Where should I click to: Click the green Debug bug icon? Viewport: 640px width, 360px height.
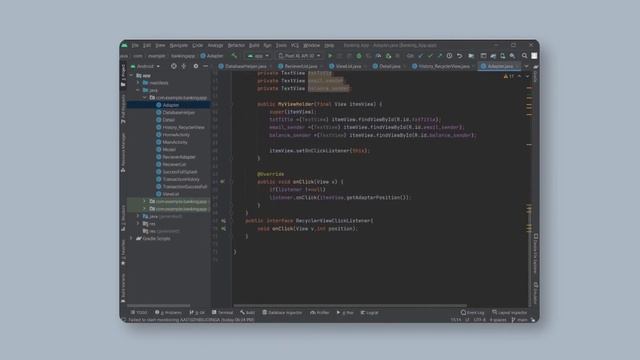click(359, 56)
